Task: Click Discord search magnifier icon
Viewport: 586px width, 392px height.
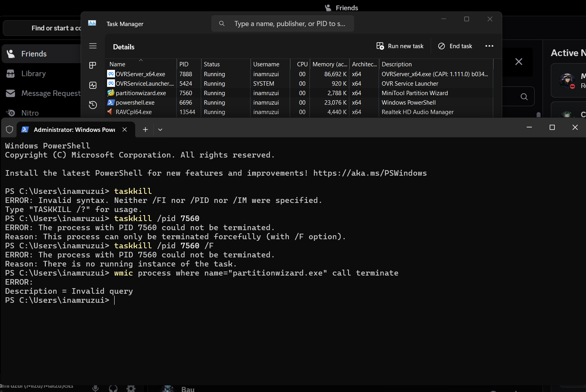Action: click(x=524, y=97)
